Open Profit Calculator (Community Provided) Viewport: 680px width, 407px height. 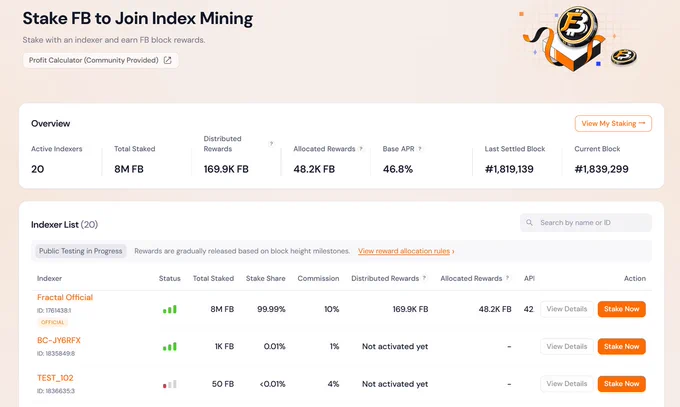101,60
